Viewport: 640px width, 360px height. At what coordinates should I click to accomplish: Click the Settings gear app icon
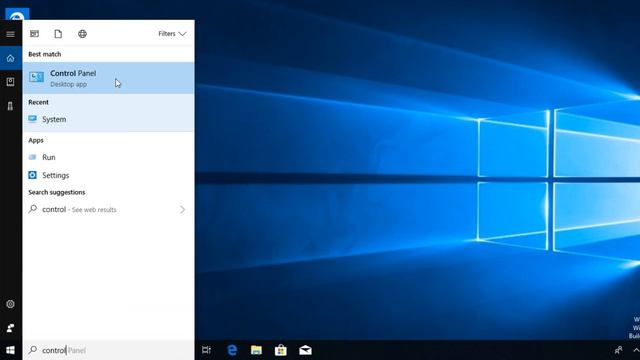33,175
